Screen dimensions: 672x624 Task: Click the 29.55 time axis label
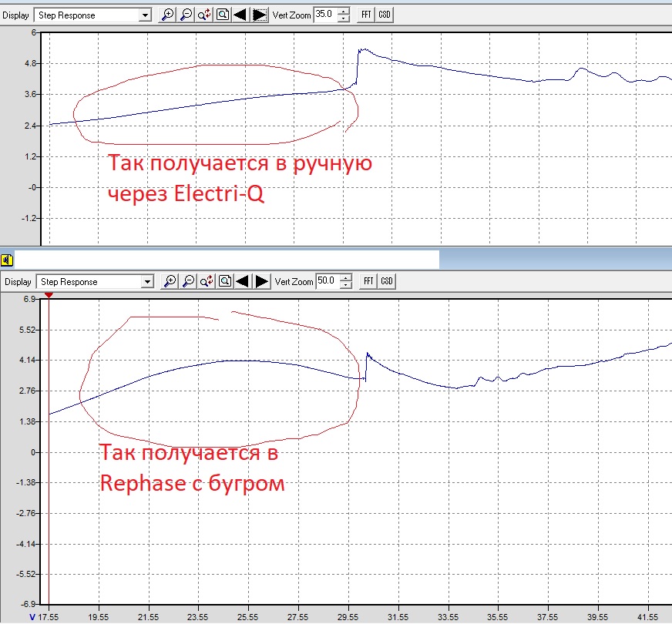[348, 617]
